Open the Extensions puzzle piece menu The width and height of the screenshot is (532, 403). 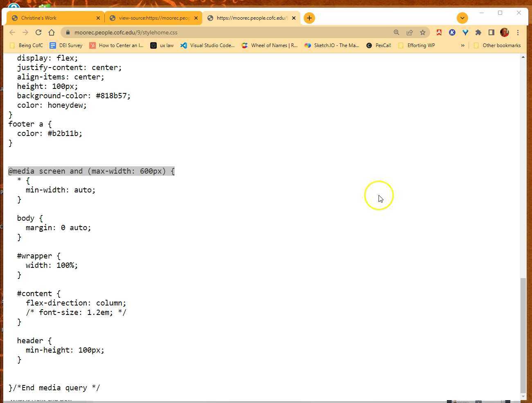click(478, 32)
